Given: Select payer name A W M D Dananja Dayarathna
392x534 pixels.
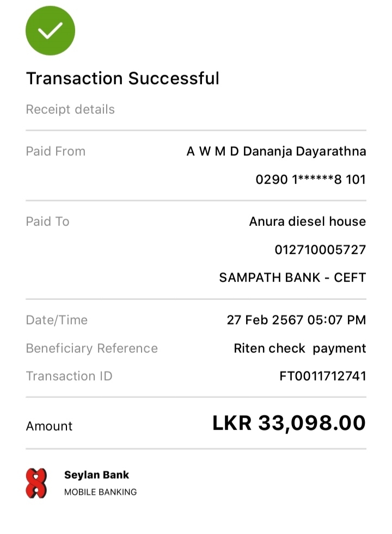Looking at the screenshot, I should 276,151.
